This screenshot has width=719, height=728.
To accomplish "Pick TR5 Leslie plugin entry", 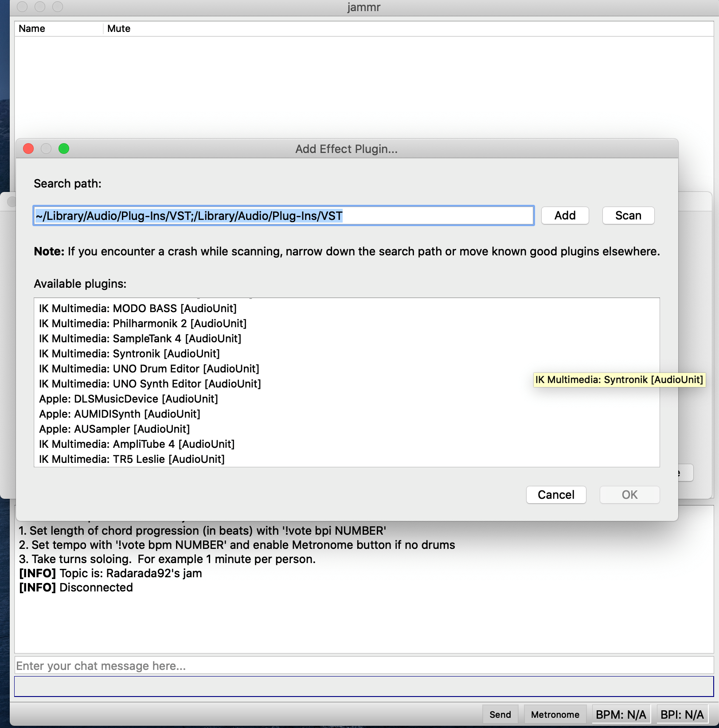I will tap(132, 459).
